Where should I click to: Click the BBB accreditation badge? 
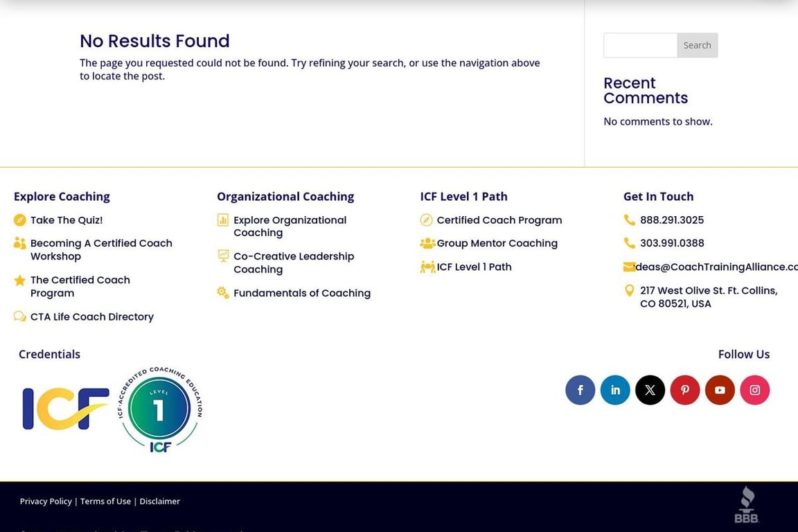(x=747, y=504)
